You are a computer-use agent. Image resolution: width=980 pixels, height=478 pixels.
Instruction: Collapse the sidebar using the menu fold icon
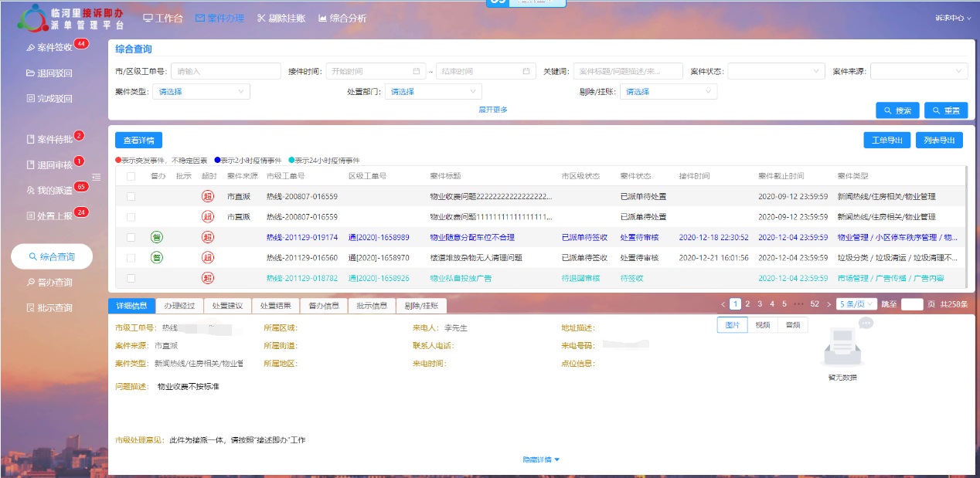[x=97, y=177]
